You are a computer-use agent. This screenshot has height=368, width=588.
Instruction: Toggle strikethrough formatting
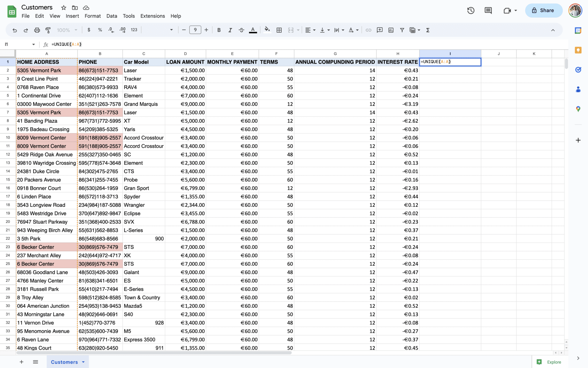pyautogui.click(x=241, y=30)
